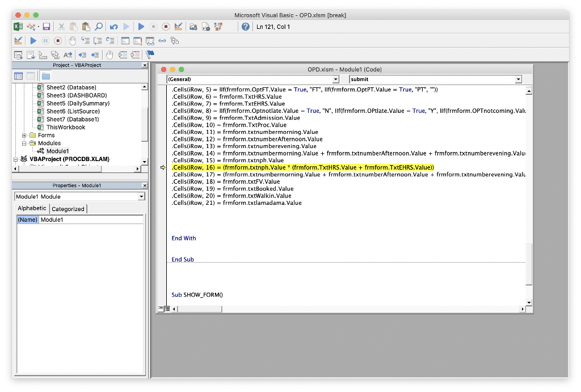Viewport: 581px width, 392px height.
Task: Click List Properties/Methods on Edit toolbar
Action: point(18,55)
